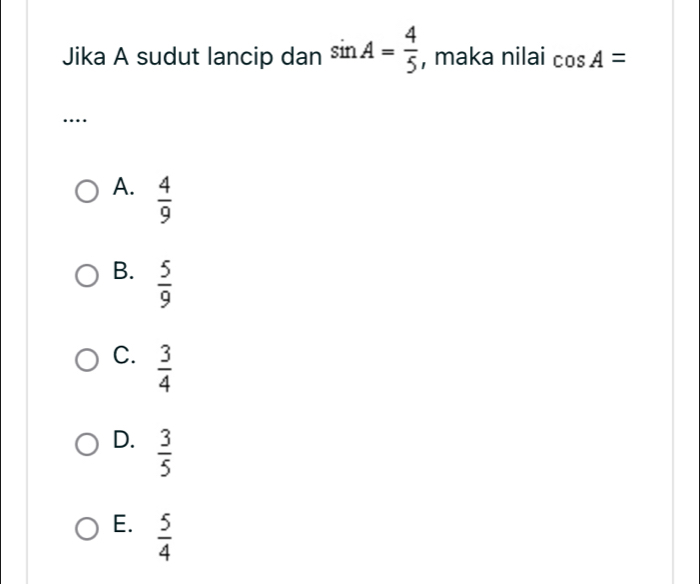This screenshot has width=700, height=584.
Task: Select the radio button for option B
Action: [x=88, y=275]
